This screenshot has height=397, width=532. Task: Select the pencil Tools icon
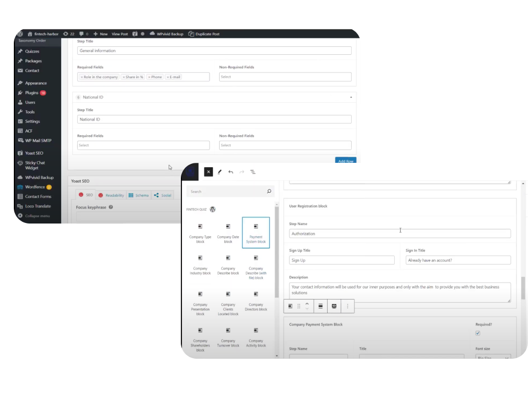click(x=219, y=172)
